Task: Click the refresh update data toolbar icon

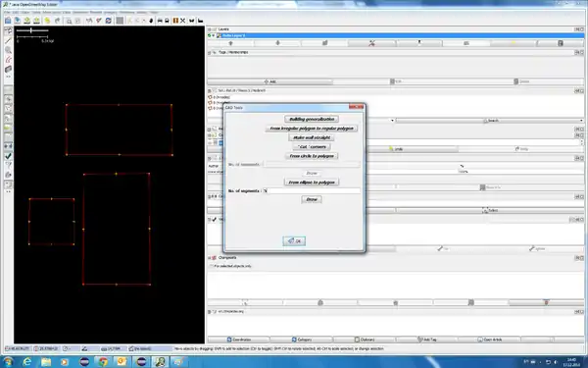Action: (109, 21)
